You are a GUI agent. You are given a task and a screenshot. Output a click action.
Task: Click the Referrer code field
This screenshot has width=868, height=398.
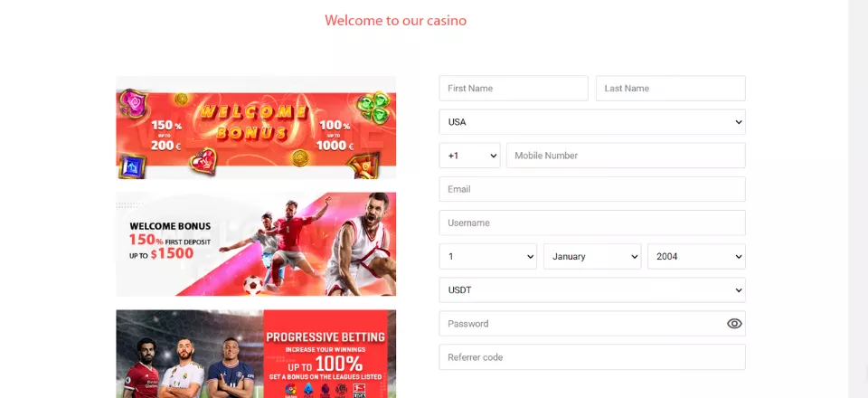coord(592,357)
